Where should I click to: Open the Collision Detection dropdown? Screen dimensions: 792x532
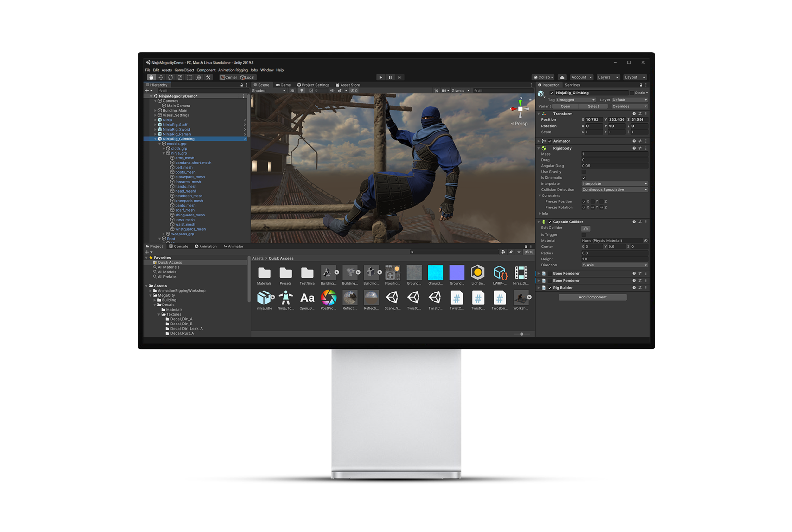[614, 190]
